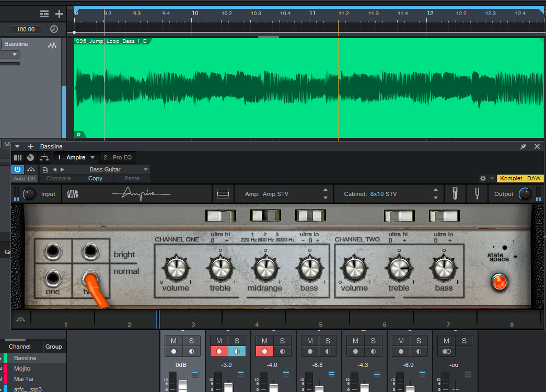
Task: Bypass Ampire using the blue power button
Action: click(x=17, y=169)
